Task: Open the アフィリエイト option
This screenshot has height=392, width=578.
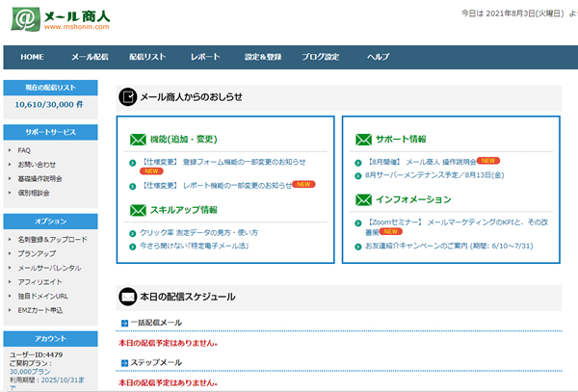Action: 39,282
